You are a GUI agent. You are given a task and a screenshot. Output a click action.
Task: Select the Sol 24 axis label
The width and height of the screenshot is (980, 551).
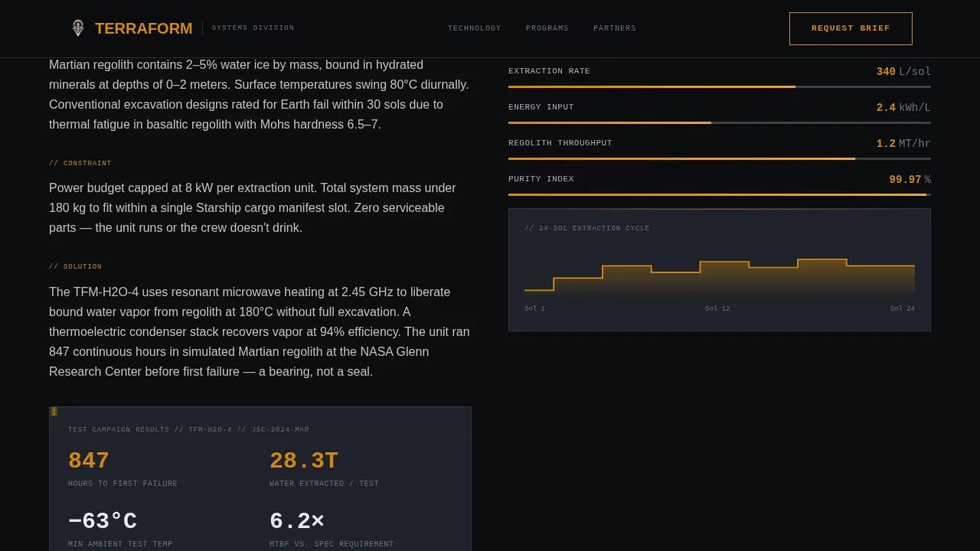point(902,308)
